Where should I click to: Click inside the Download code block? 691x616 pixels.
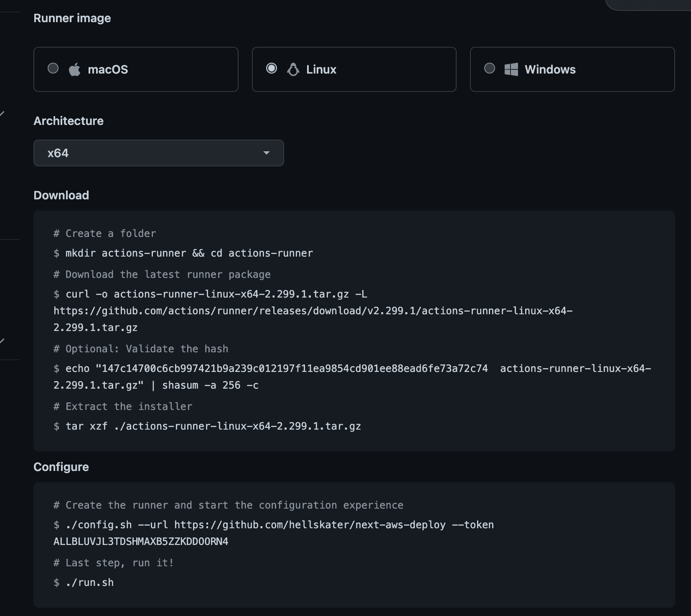coord(334,330)
